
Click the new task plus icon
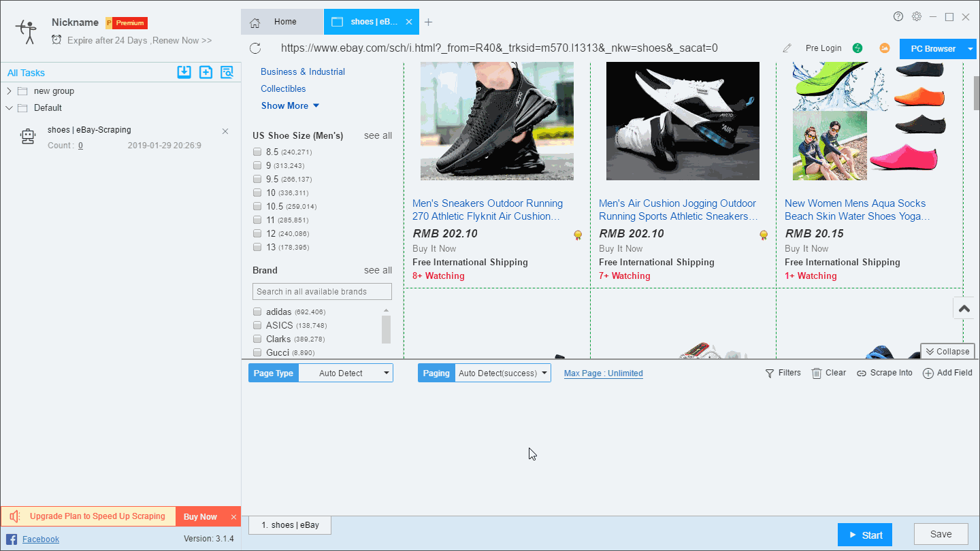coord(206,72)
